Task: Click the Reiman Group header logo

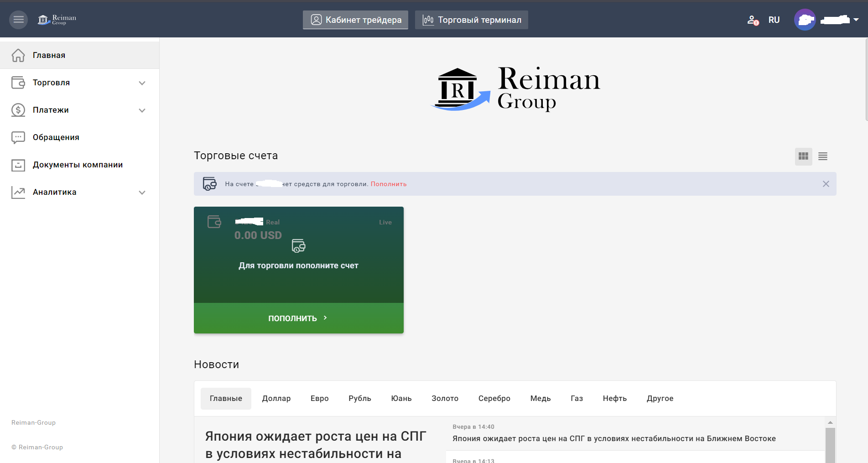Action: [57, 20]
